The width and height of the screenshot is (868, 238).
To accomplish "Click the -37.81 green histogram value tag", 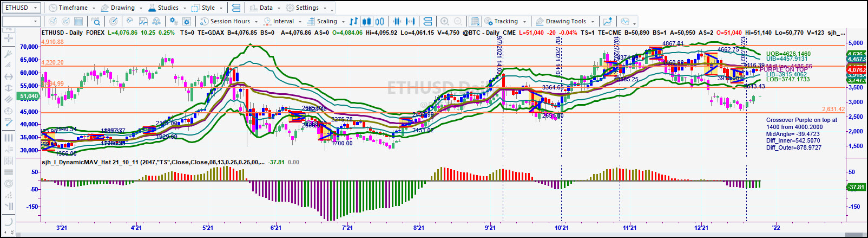I will click(856, 187).
